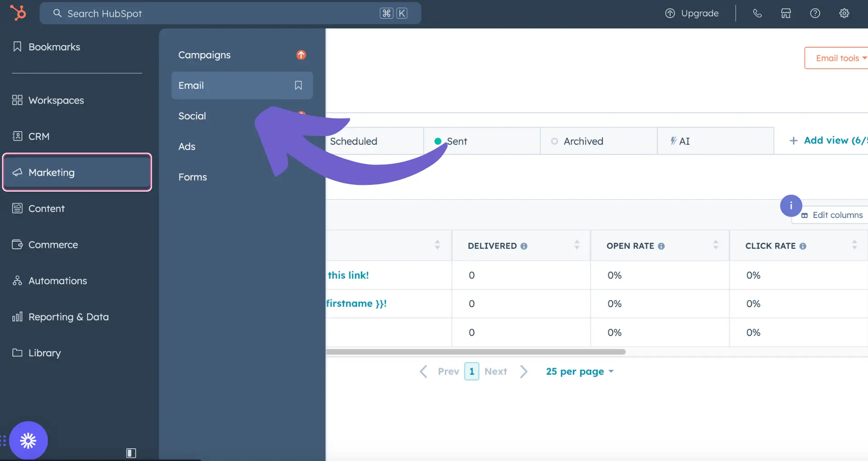
Task: Bookmark the Email menu item
Action: click(298, 85)
